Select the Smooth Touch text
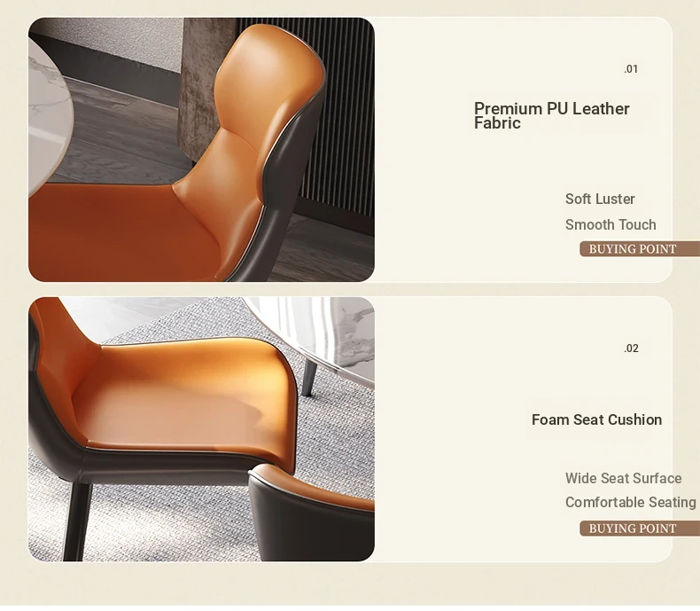This screenshot has width=700, height=611. click(x=611, y=224)
